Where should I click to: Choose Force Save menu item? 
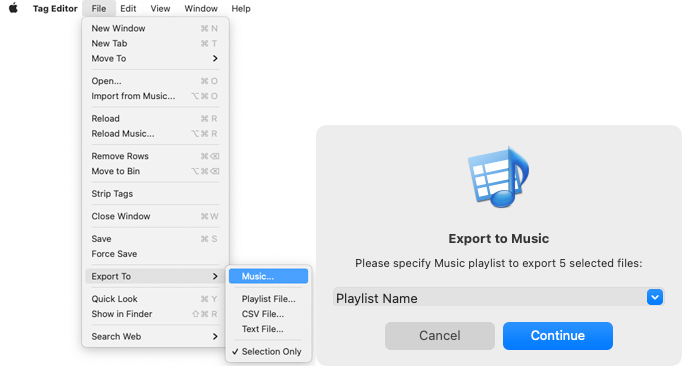pos(155,253)
